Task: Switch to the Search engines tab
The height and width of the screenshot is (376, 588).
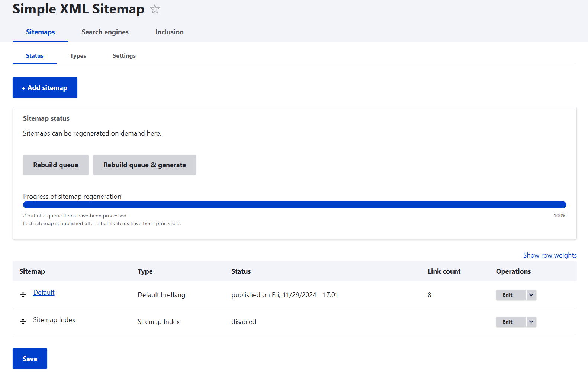Action: tap(105, 32)
